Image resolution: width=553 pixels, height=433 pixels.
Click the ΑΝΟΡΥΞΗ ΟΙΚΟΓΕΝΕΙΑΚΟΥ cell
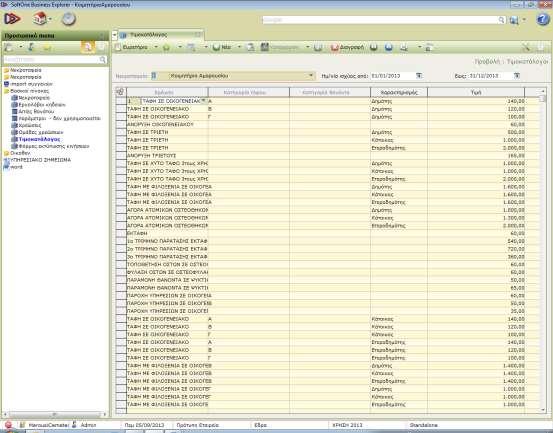tap(167, 124)
